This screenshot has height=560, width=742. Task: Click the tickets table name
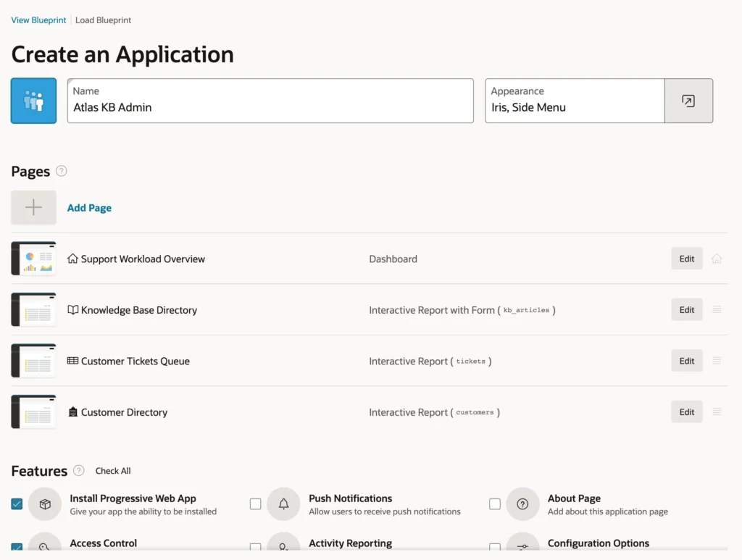click(x=471, y=361)
